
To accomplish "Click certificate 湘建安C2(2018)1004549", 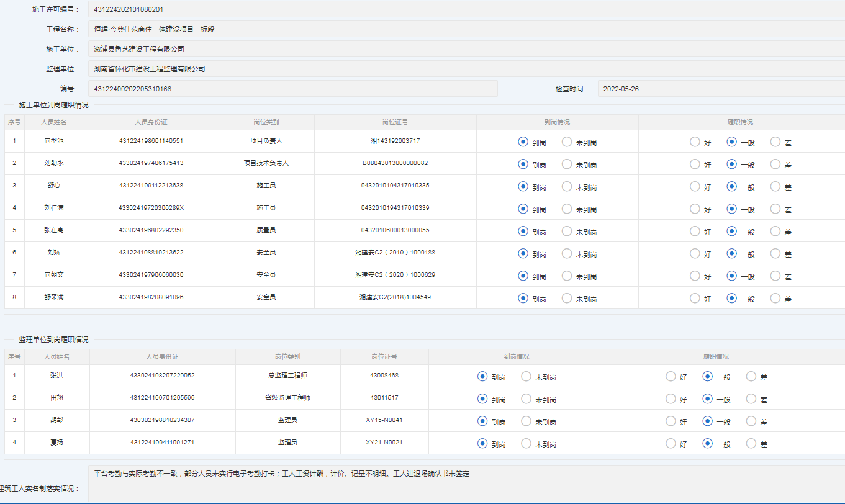I will point(395,297).
